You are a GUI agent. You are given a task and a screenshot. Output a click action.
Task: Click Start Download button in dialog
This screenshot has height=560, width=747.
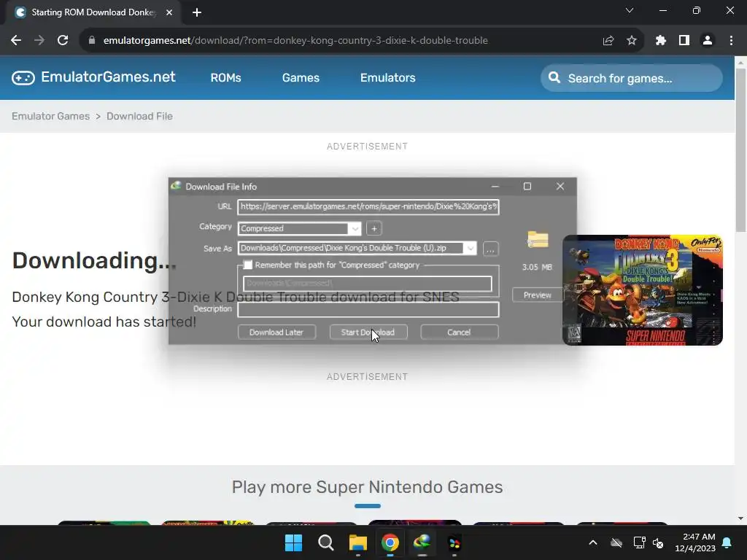pyautogui.click(x=368, y=332)
